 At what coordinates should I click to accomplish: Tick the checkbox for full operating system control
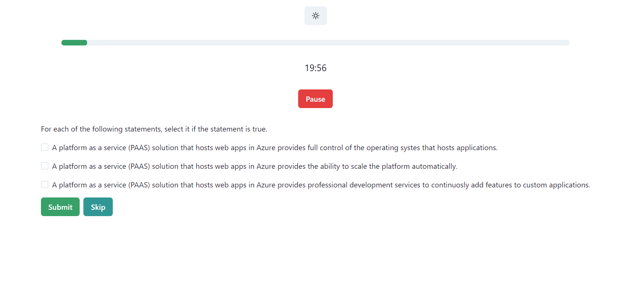[45, 147]
